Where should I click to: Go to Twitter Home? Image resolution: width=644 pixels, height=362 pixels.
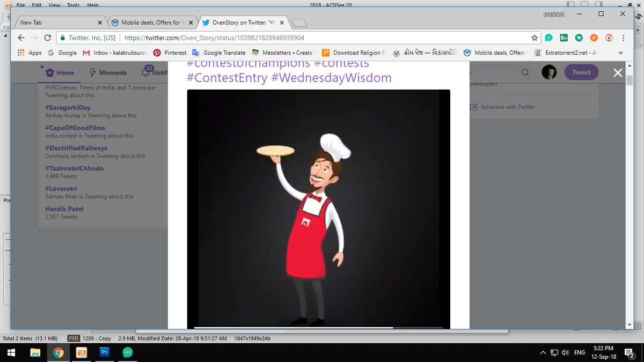tap(60, 72)
